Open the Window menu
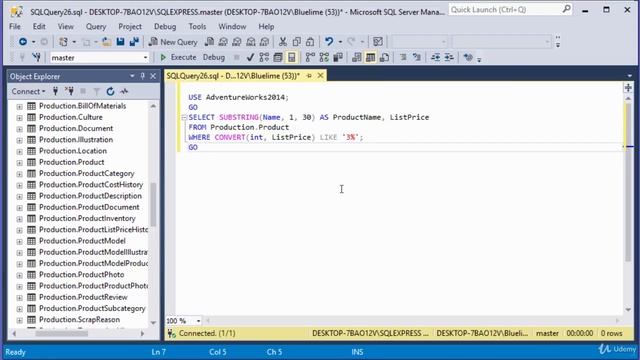640x360 pixels. click(x=232, y=27)
